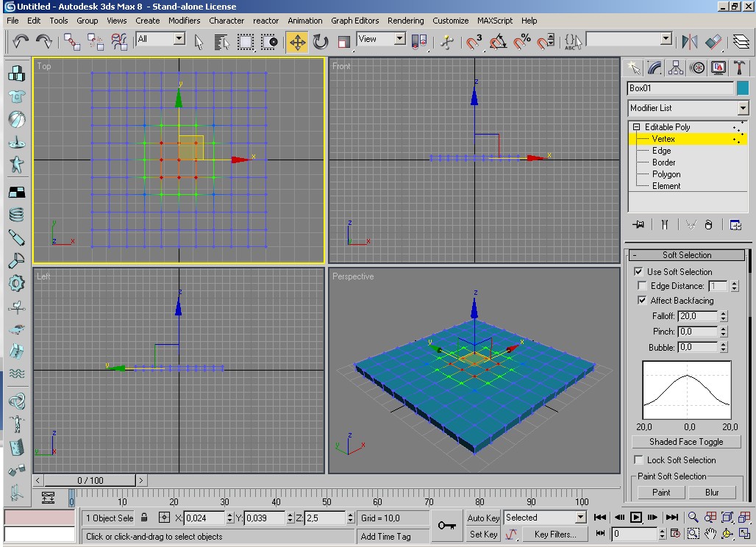Toggle the Selection Lock padlock
This screenshot has height=547, width=756.
[143, 518]
